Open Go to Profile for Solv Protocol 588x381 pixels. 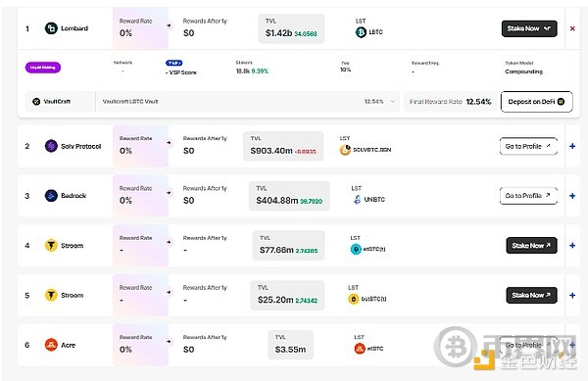pos(528,146)
